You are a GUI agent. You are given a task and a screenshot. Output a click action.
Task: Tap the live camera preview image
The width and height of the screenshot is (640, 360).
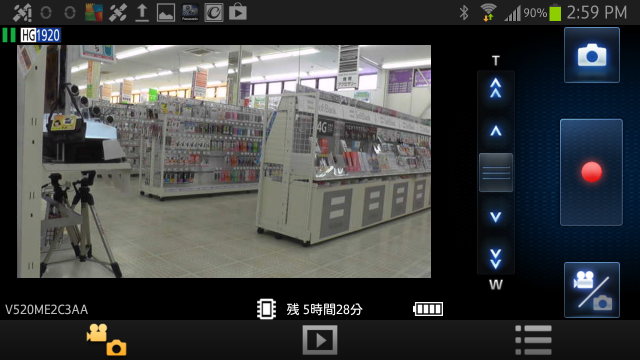[224, 161]
